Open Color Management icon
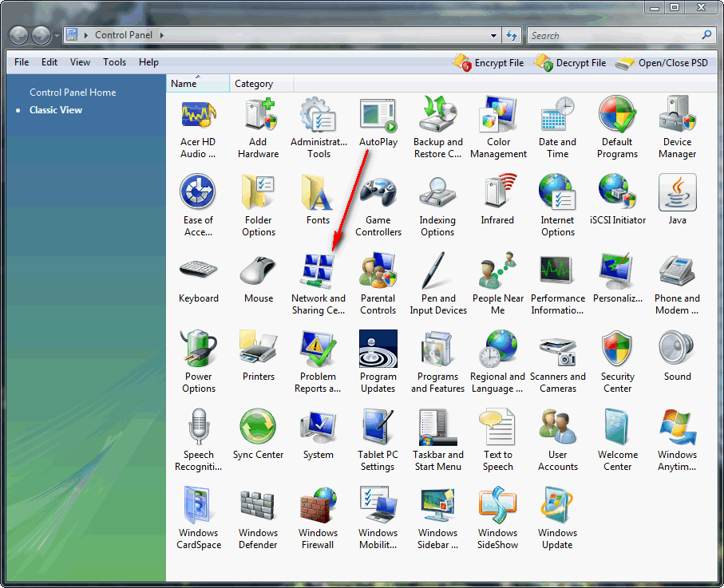724x588 pixels. pos(498,114)
